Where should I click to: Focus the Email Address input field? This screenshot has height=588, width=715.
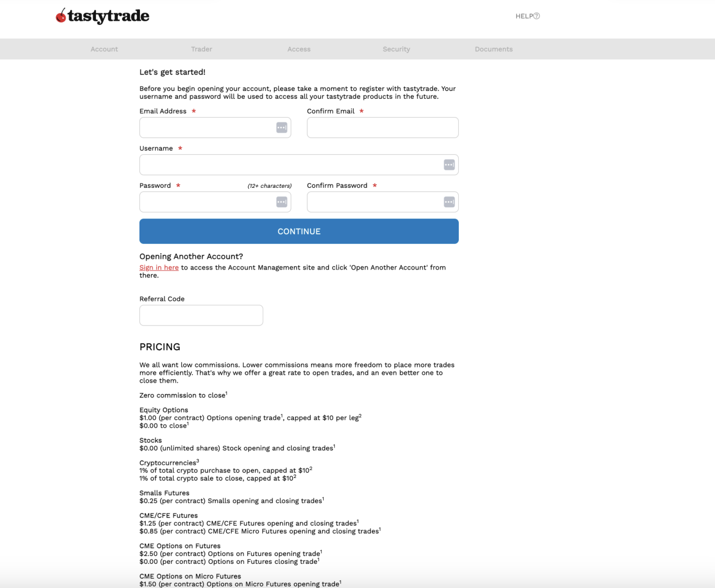[215, 128]
